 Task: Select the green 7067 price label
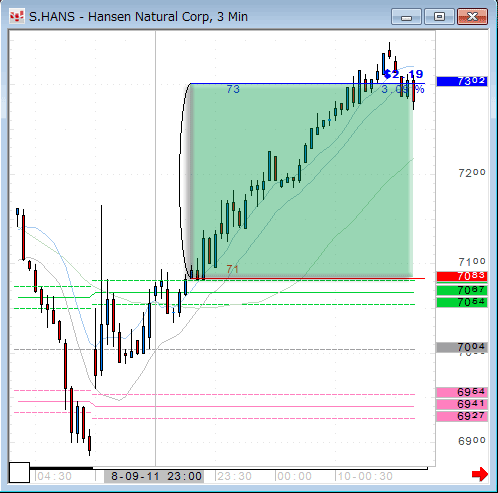point(462,290)
